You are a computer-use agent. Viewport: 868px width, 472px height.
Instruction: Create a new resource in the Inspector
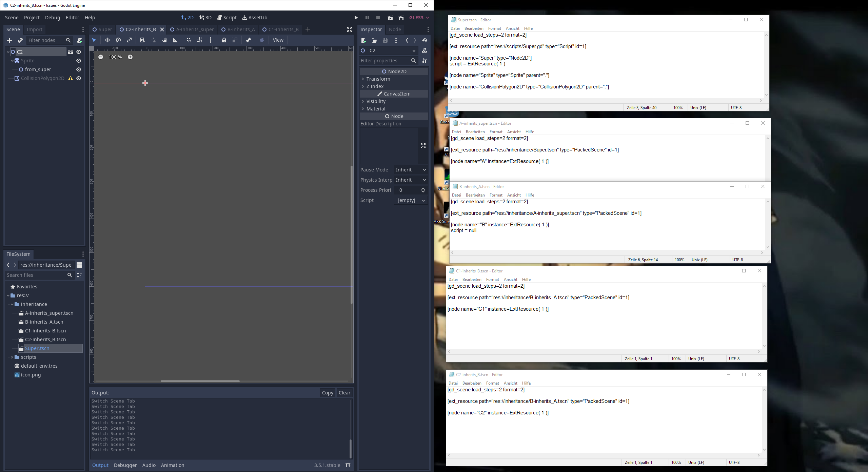point(363,40)
